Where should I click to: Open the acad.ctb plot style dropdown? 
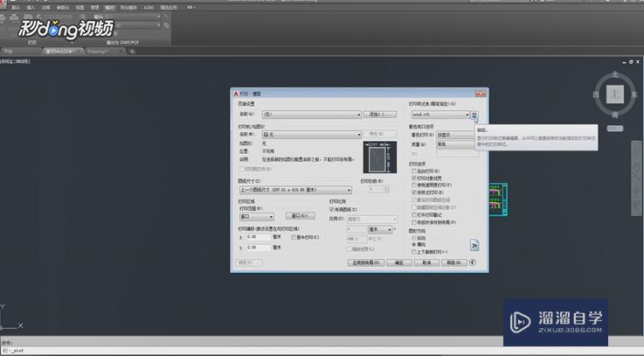point(440,115)
